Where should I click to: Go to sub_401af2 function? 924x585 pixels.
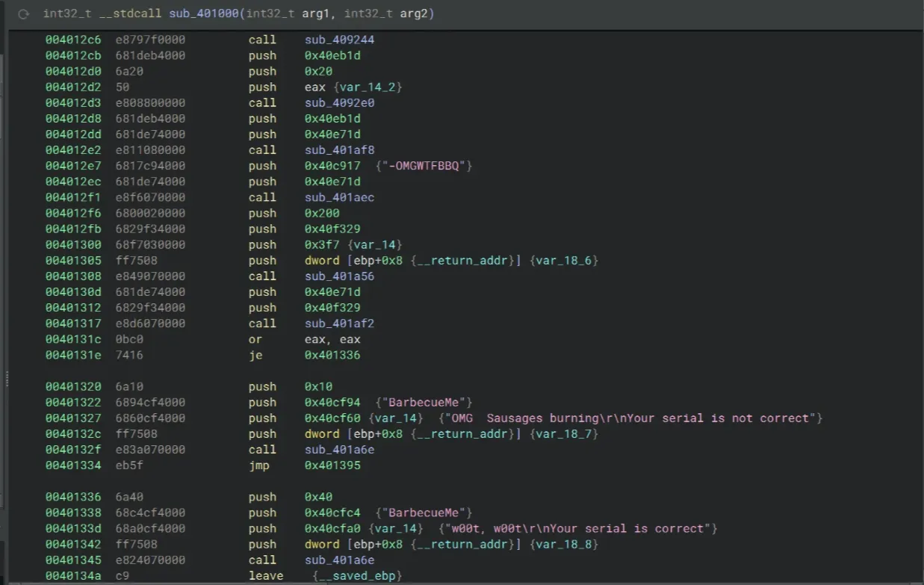(339, 324)
